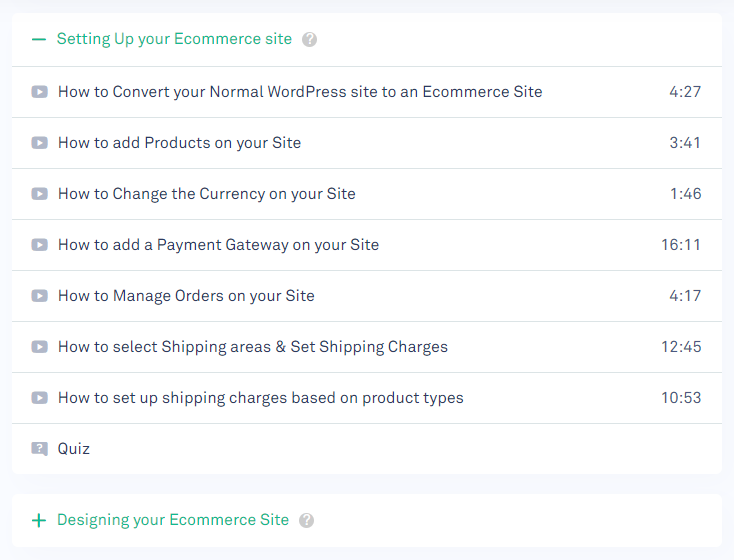Open How to add Products on your Site
This screenshot has height=560, width=734.
tap(179, 143)
